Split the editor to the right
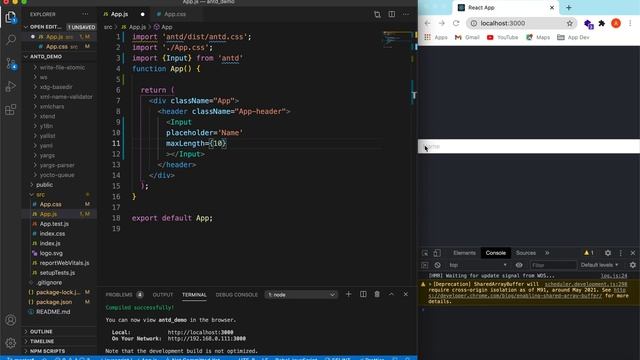 tap(391, 14)
